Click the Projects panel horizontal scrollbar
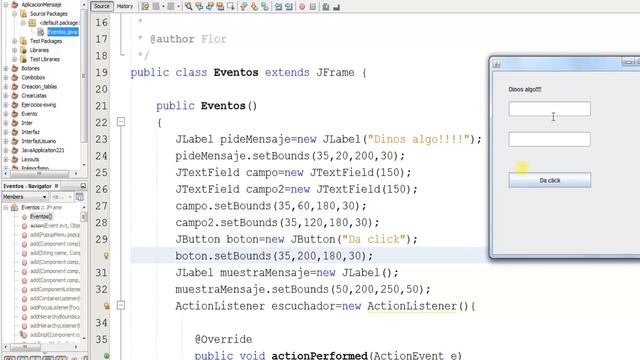The width and height of the screenshot is (640, 360). 39,173
